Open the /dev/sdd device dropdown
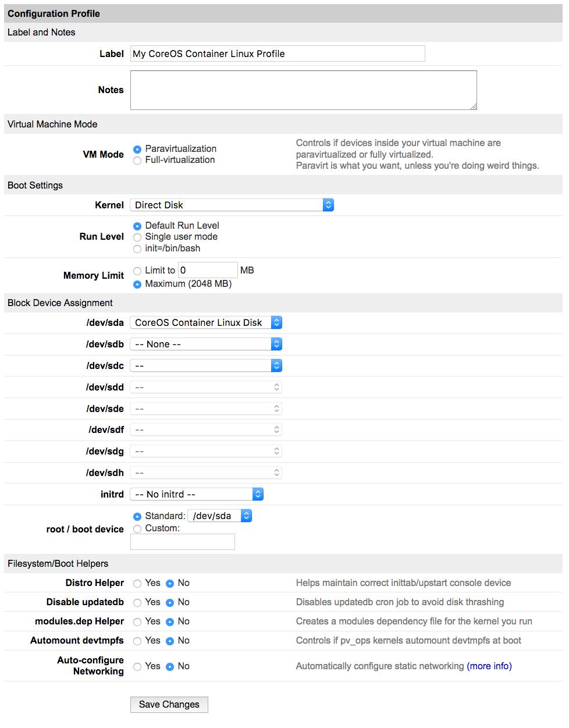569x728 pixels. 205,387
